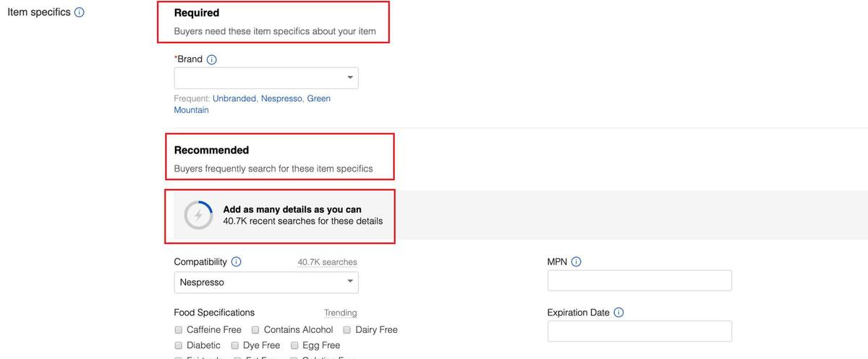Image resolution: width=868 pixels, height=359 pixels.
Task: Click the MPN info icon
Action: click(576, 262)
